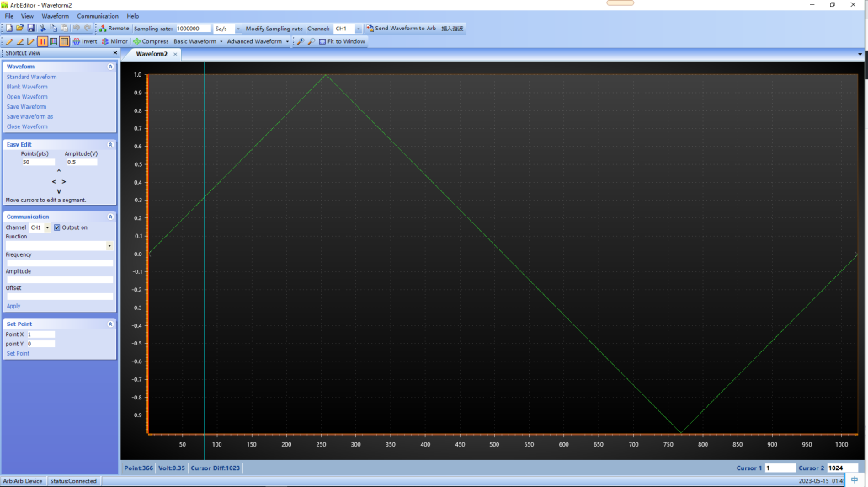
Task: Compress the waveform
Action: (148, 40)
